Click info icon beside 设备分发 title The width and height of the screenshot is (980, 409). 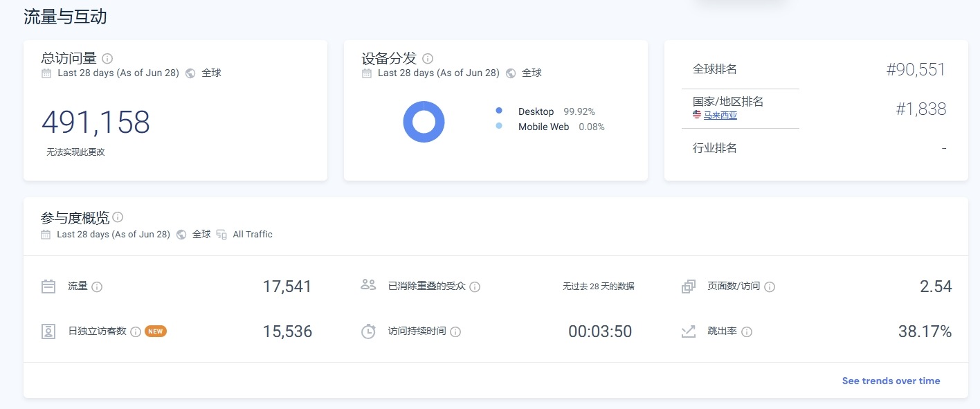428,59
